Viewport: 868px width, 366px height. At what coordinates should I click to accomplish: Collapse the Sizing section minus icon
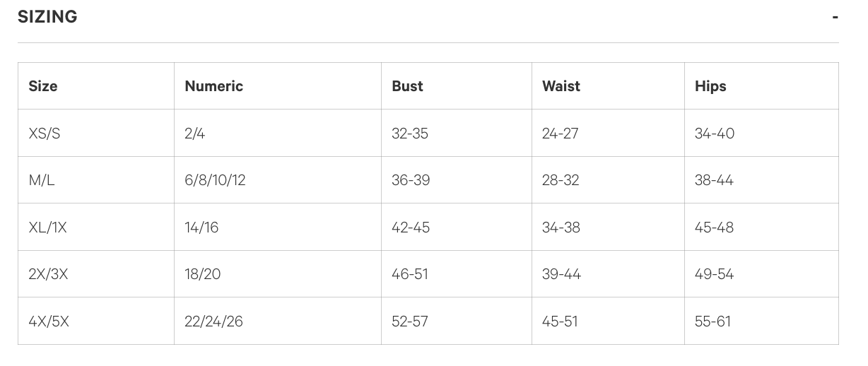(x=835, y=17)
